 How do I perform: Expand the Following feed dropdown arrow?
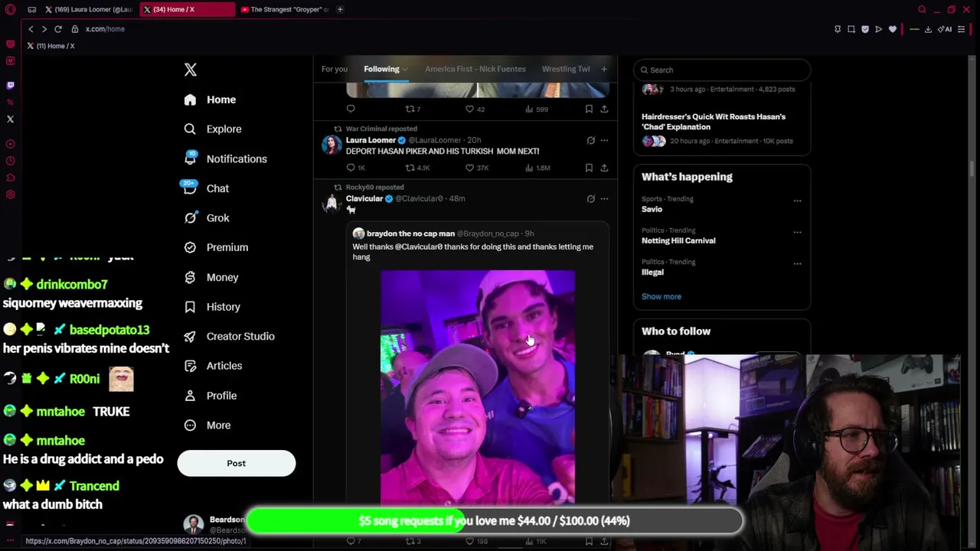click(x=405, y=70)
